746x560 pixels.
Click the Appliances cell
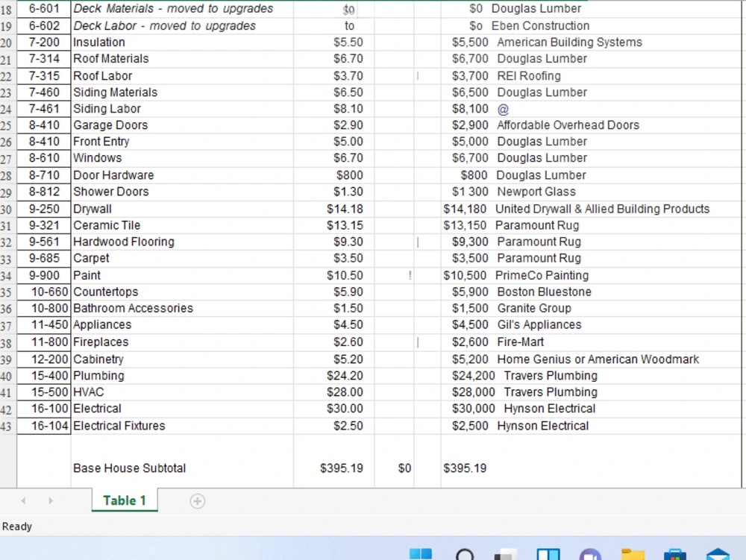click(182, 325)
